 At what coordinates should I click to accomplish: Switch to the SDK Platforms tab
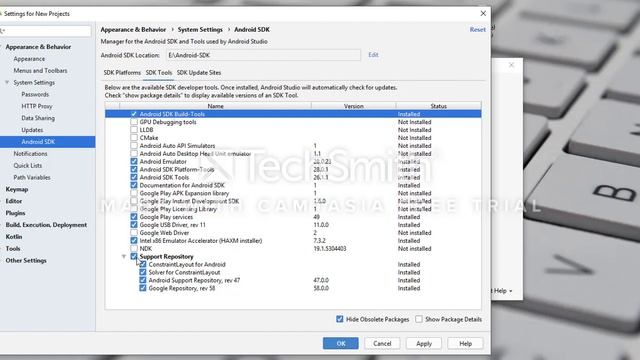[x=122, y=73]
